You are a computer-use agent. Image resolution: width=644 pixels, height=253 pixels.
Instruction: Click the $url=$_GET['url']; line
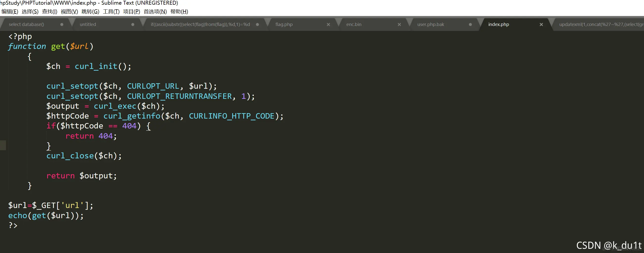51,206
